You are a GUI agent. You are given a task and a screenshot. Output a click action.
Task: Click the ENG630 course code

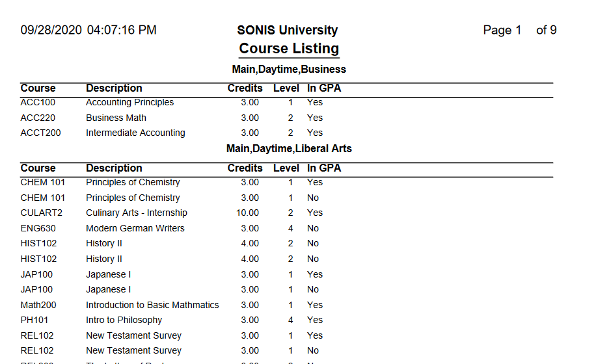[38, 229]
